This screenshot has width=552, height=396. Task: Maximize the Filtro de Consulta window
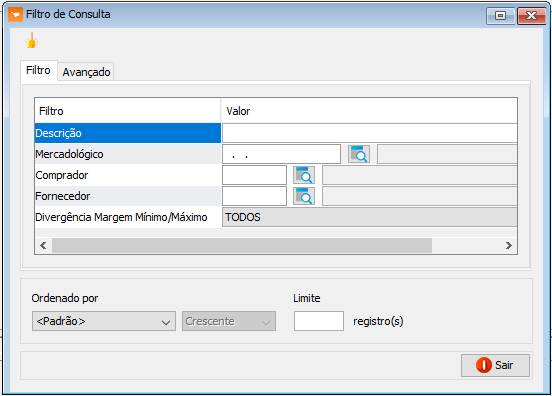click(x=501, y=15)
